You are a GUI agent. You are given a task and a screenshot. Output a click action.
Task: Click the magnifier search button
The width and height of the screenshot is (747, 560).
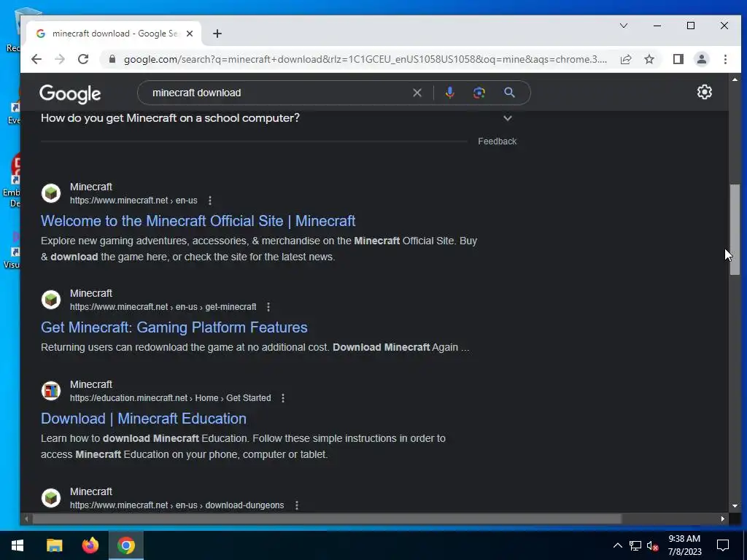click(x=509, y=93)
